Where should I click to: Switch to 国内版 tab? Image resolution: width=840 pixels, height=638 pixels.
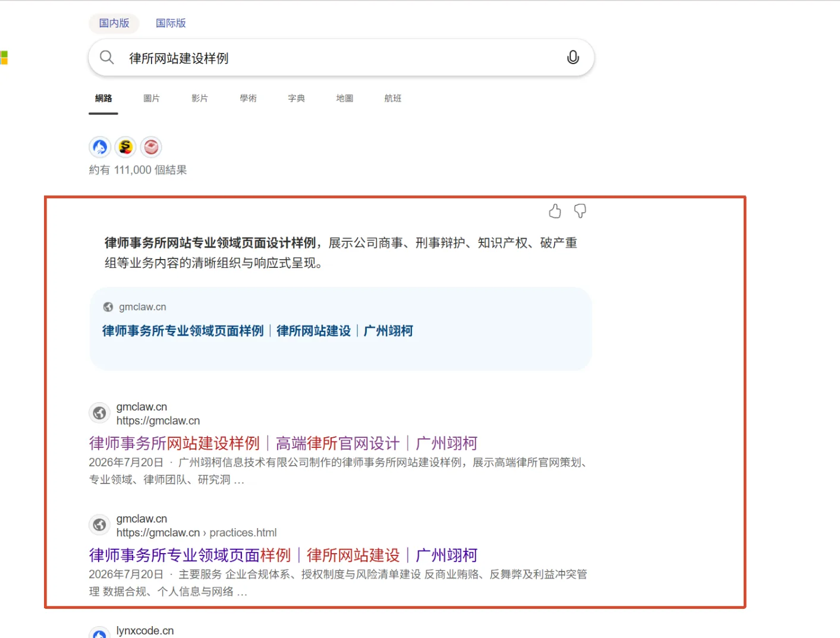pos(114,23)
